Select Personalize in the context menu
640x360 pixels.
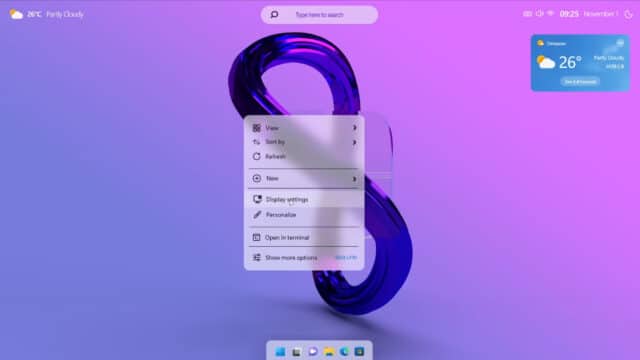point(304,215)
